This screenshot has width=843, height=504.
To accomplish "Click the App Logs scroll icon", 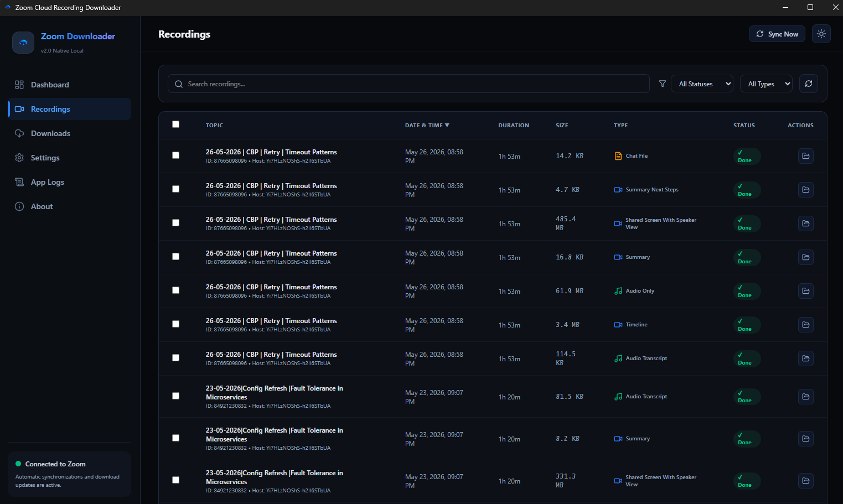I will (x=19, y=182).
